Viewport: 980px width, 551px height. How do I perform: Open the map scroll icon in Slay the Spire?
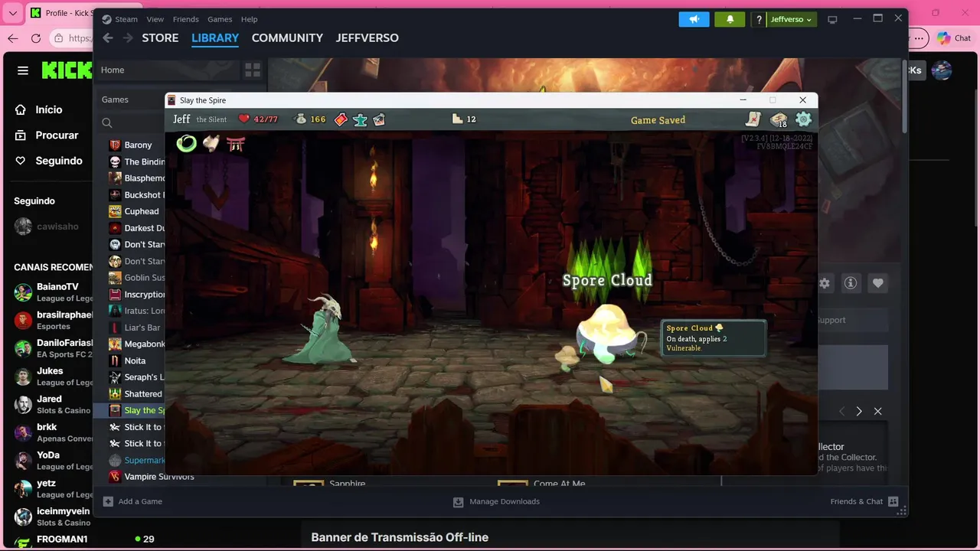tap(753, 119)
